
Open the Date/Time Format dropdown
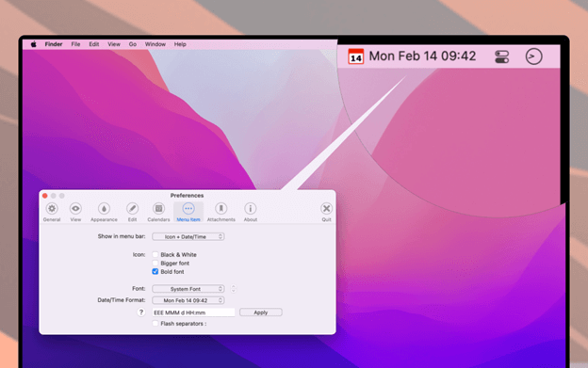pyautogui.click(x=188, y=300)
